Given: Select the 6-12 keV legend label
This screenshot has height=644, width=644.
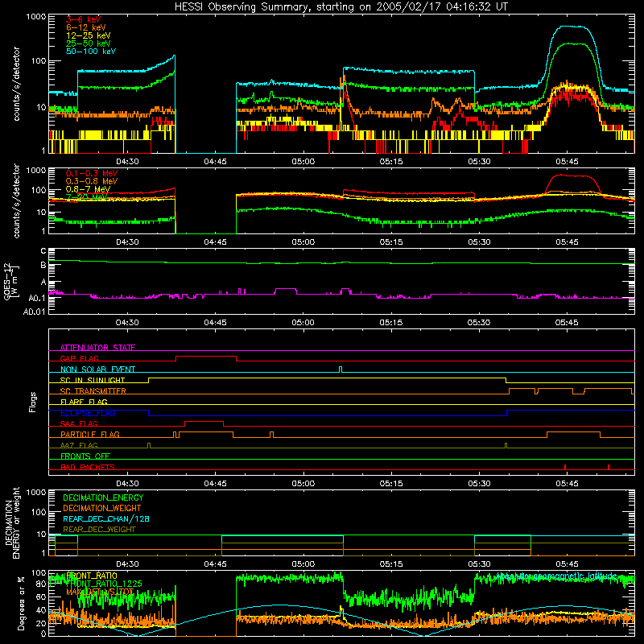Looking at the screenshot, I should click(x=86, y=27).
